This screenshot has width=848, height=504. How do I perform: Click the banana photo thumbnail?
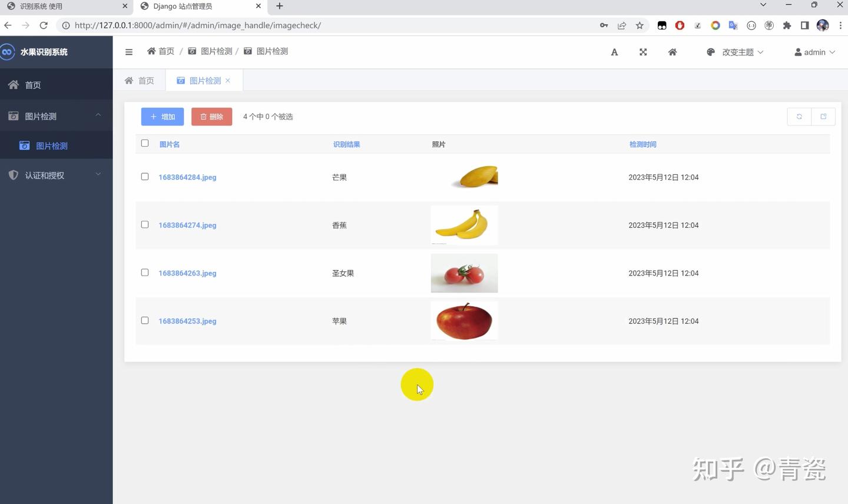[464, 225]
